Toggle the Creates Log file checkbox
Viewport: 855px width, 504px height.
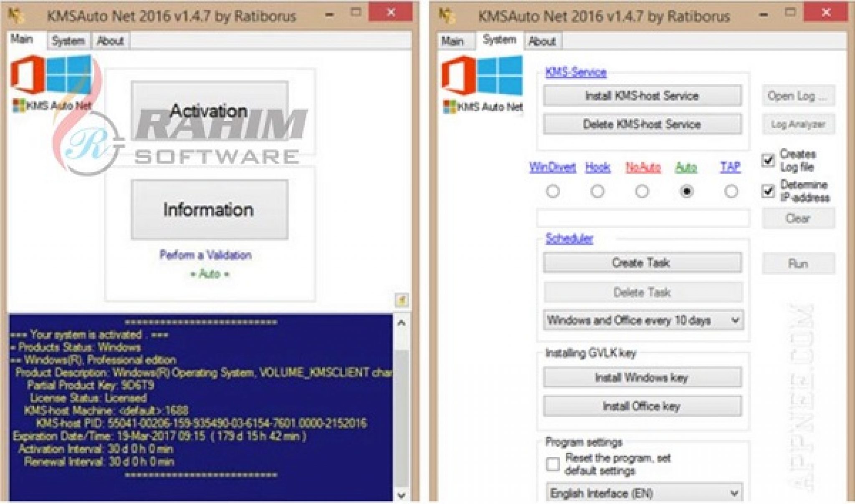[768, 161]
